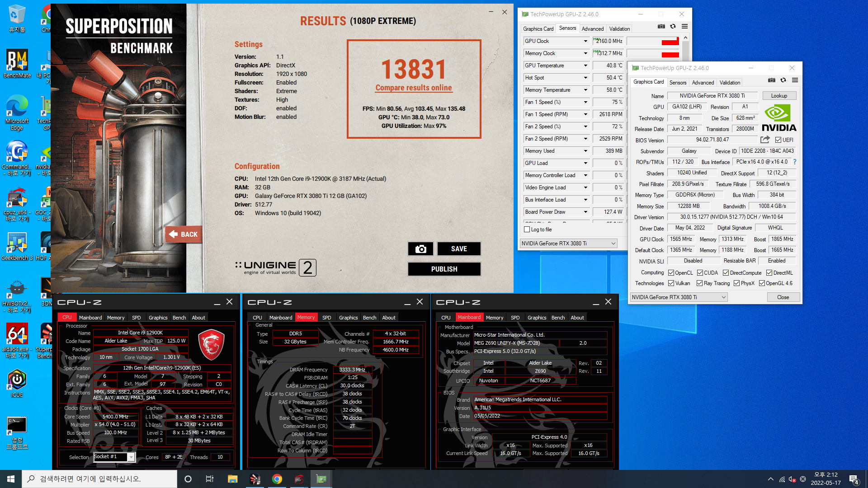Open SPD tab in middle CPU-Z window
This screenshot has height=488, width=868.
[326, 318]
